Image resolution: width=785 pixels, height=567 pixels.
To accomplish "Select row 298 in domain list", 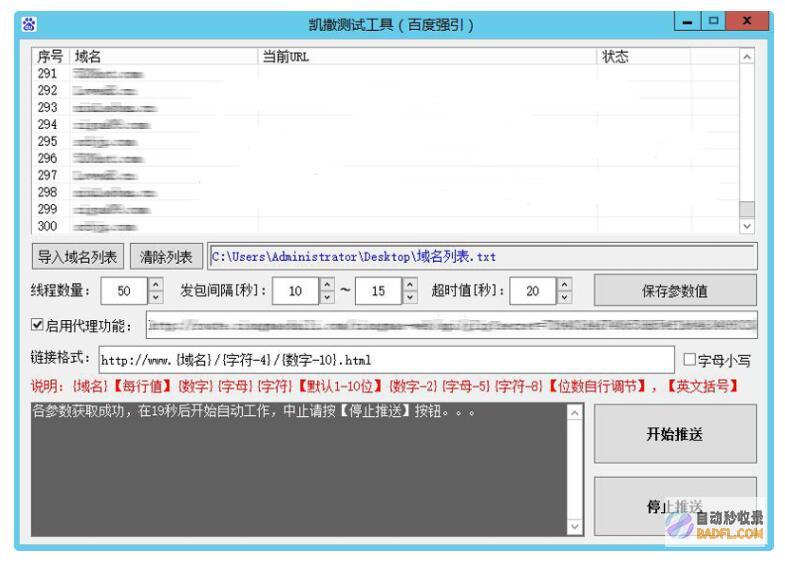I will (x=385, y=192).
